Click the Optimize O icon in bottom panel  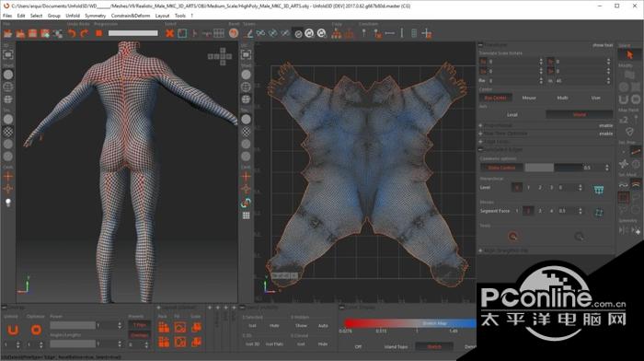point(36,330)
